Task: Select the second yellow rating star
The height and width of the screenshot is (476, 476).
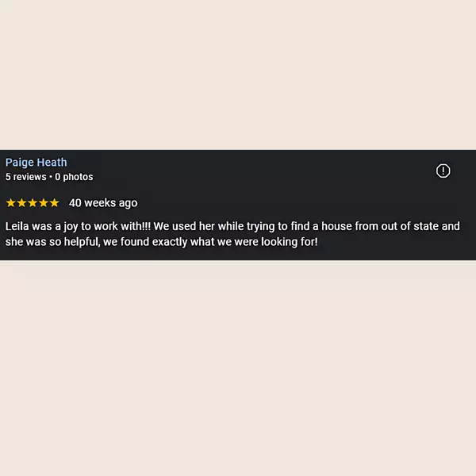Action: coord(21,202)
